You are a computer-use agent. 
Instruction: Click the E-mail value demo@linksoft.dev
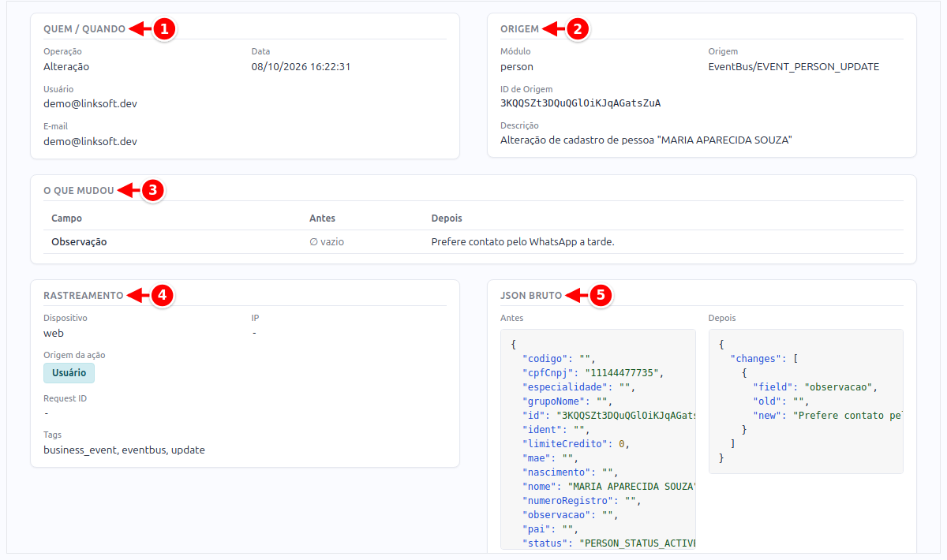90,141
